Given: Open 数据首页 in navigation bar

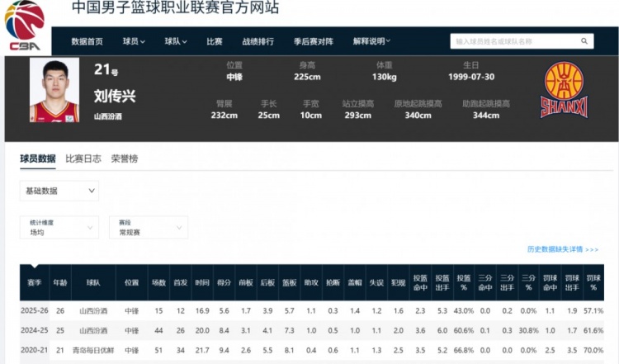Looking at the screenshot, I should tap(87, 41).
